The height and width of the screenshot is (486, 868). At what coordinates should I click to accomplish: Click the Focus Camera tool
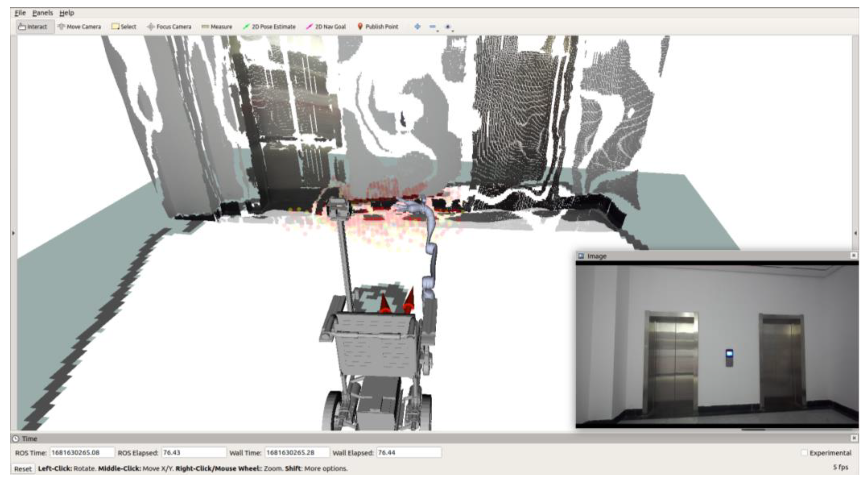169,27
